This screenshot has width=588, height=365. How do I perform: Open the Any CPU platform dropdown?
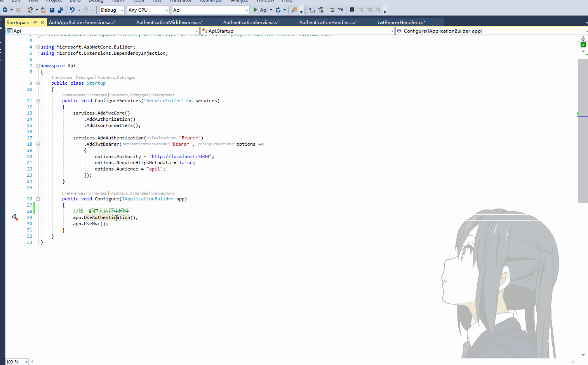tap(148, 10)
